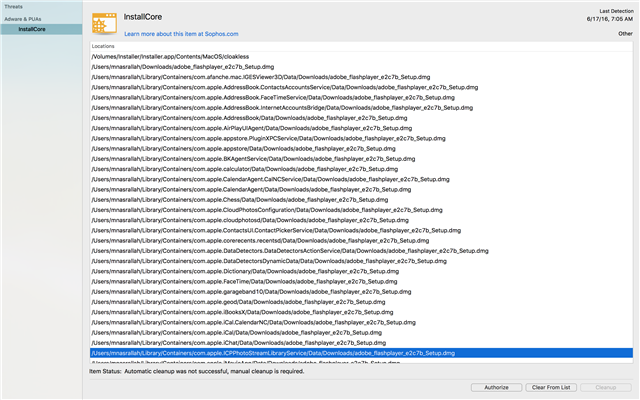The image size is (640, 400).
Task: Click the Authorize button
Action: (x=496, y=387)
